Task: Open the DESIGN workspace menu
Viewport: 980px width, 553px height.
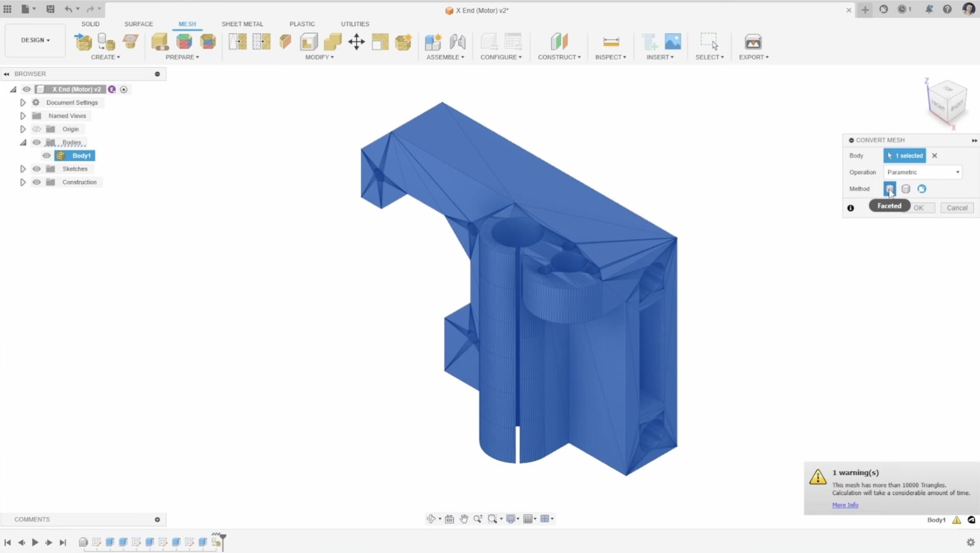Action: coord(35,40)
